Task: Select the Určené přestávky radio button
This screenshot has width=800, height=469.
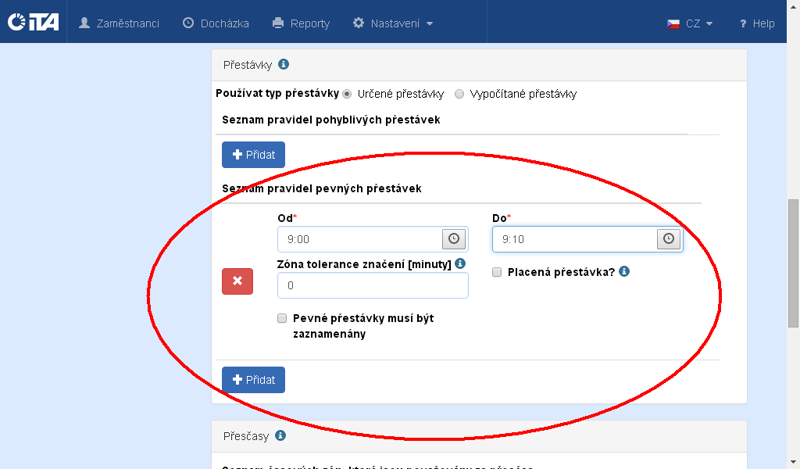Action: (x=347, y=94)
